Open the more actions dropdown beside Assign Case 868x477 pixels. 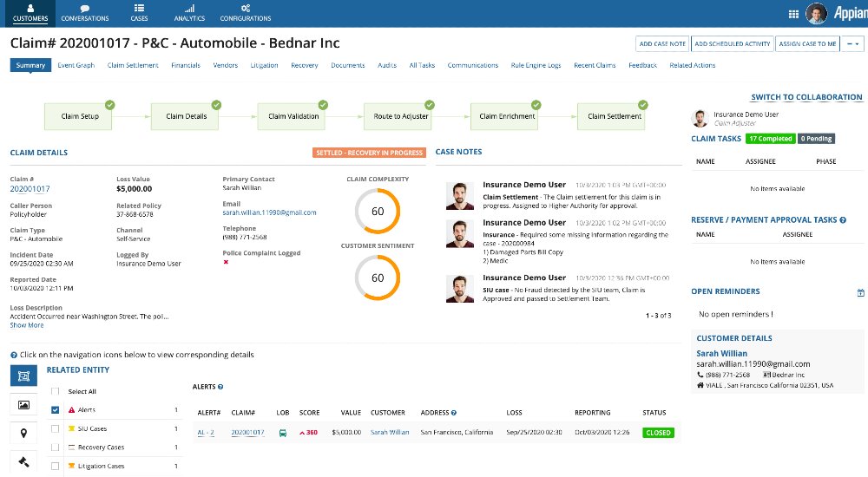[852, 43]
